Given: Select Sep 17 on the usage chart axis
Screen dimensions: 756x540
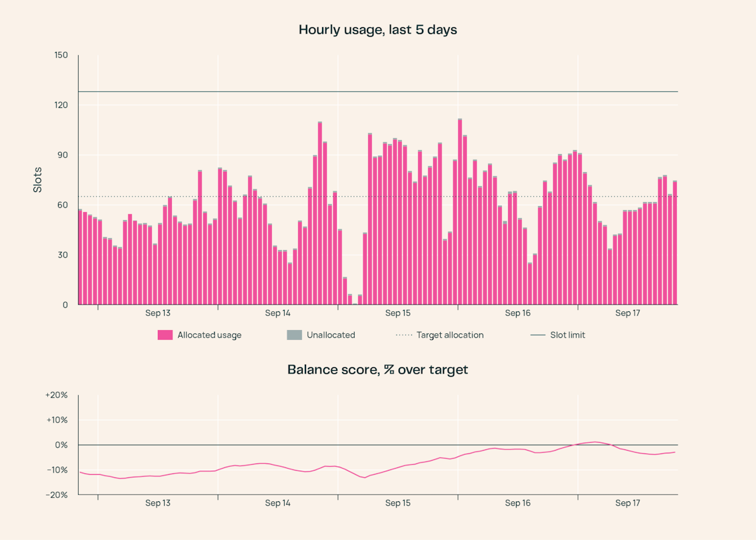Looking at the screenshot, I should tap(627, 313).
